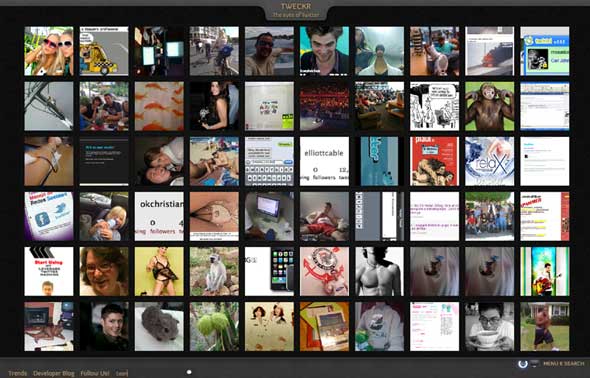Open the gray monkey sitting photo
The image size is (590, 378).
click(x=214, y=272)
